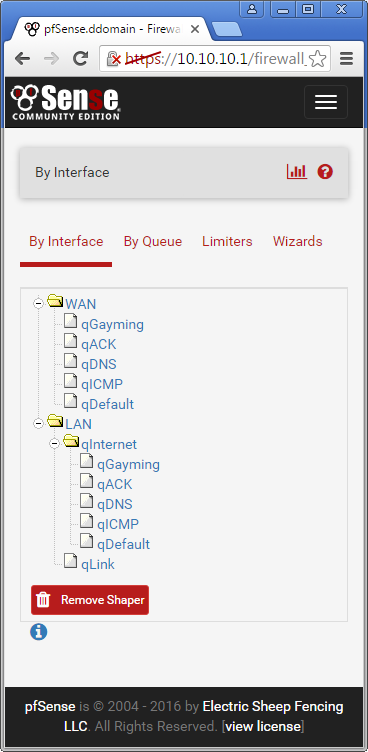This screenshot has height=752, width=368.
Task: Click page icon beside WAN qICMP
Action: 71,381
